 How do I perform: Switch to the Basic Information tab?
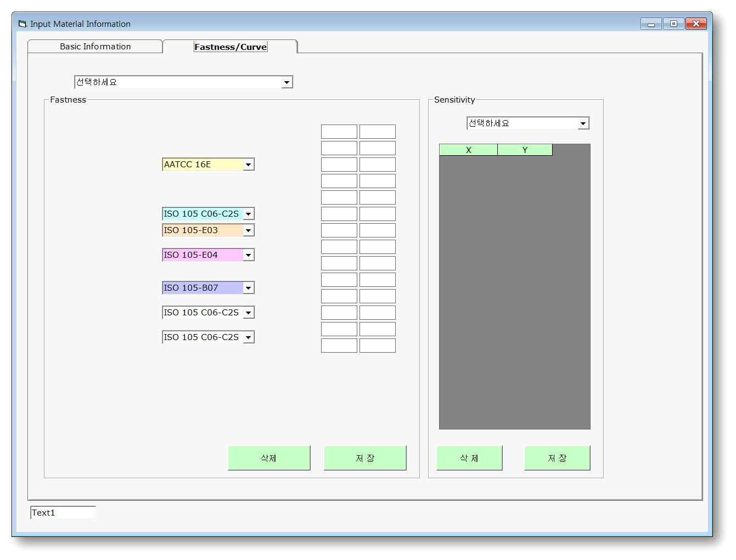95,47
